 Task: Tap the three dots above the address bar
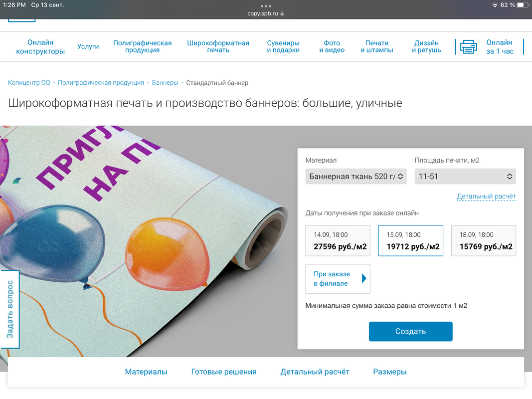[x=266, y=6]
